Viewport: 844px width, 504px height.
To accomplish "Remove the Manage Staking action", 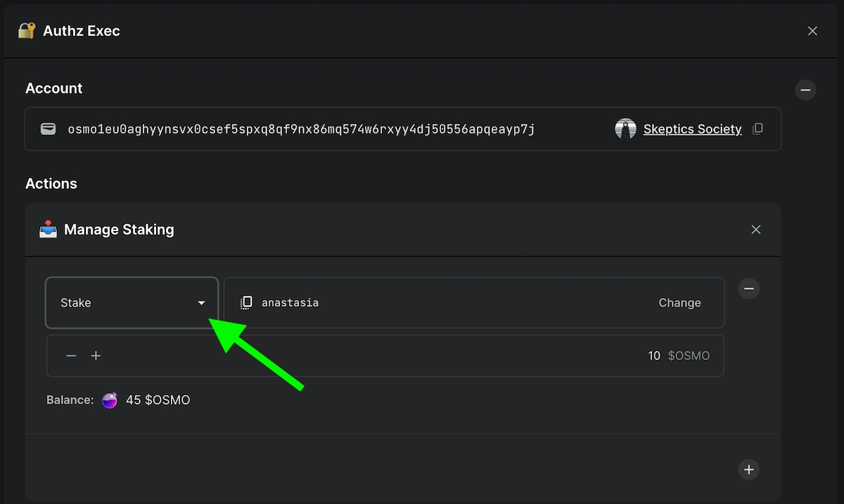I will 756,229.
